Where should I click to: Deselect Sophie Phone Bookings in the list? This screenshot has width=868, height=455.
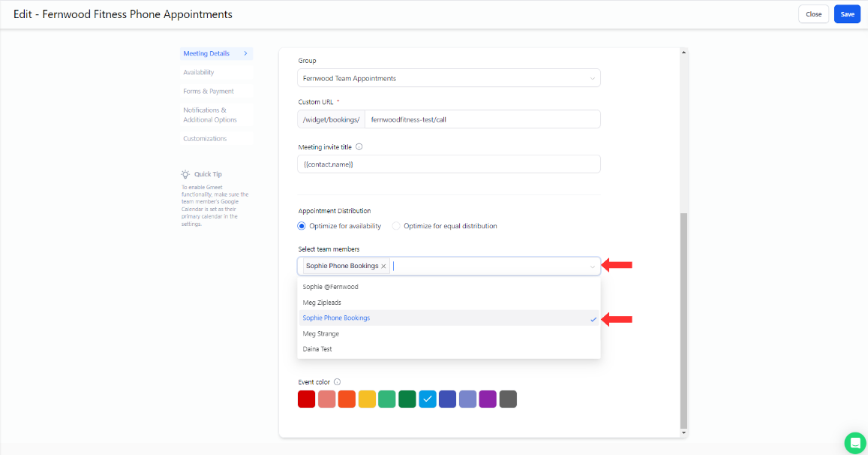[x=449, y=318]
